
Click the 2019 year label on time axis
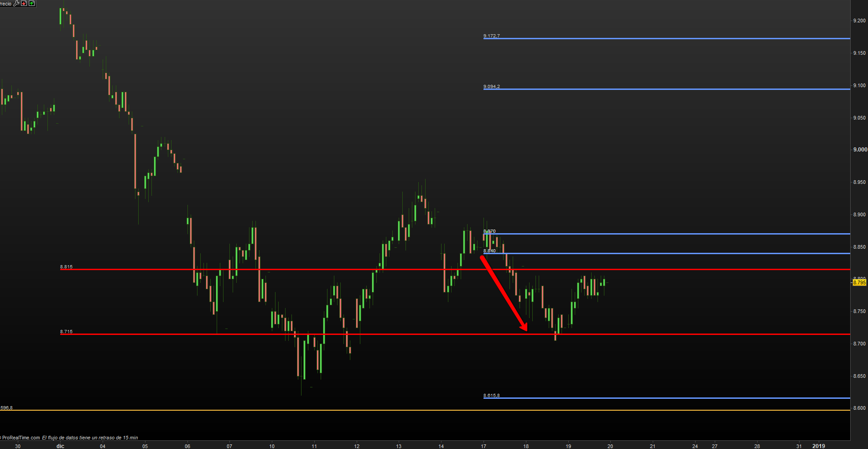(818, 446)
